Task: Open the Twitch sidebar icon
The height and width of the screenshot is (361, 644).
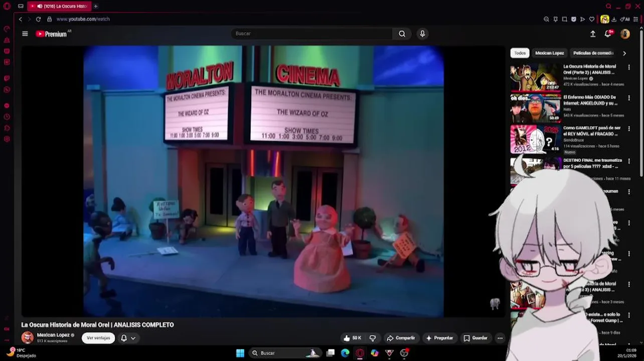Action: (7, 78)
